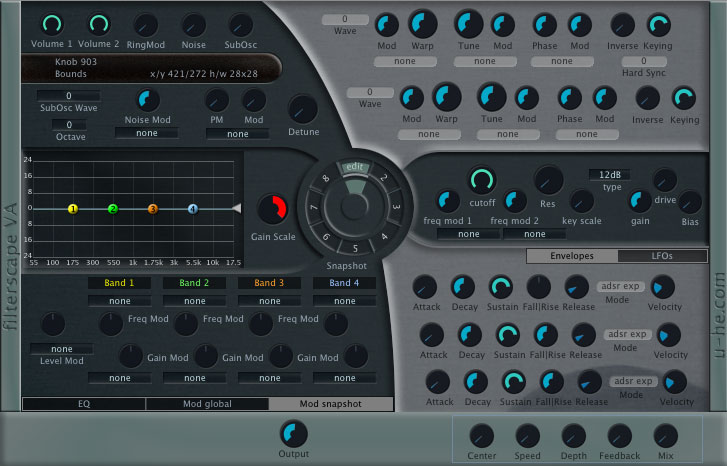Open Noise Mod source selector
Viewport: 727px width, 466px height.
[x=147, y=133]
